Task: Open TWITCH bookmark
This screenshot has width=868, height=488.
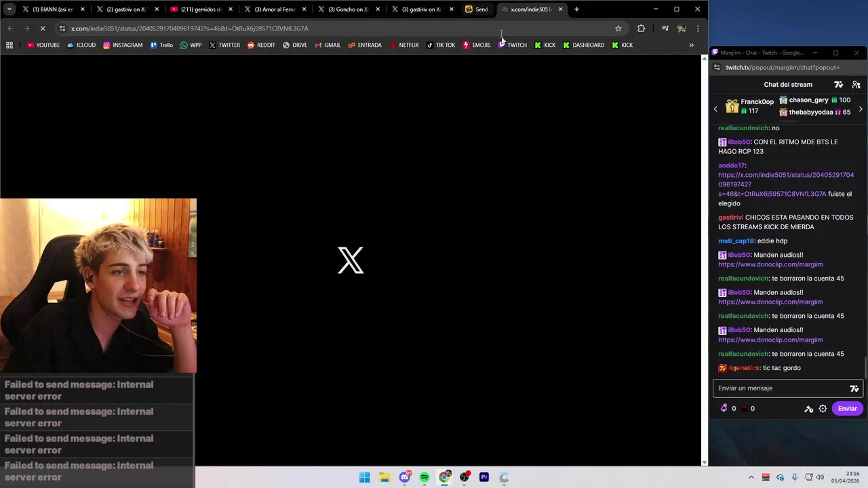Action: pyautogui.click(x=513, y=45)
